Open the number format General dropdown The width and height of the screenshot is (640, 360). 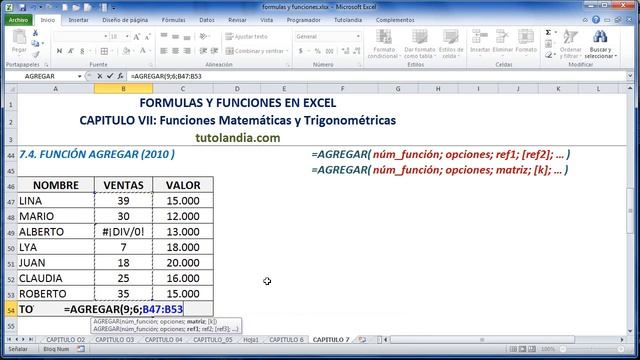coord(358,36)
